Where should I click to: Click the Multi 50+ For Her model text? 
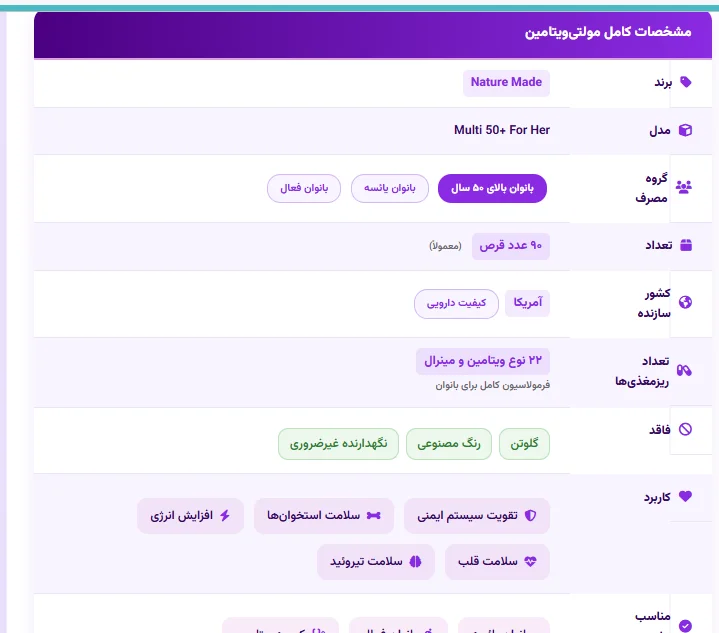click(x=502, y=130)
